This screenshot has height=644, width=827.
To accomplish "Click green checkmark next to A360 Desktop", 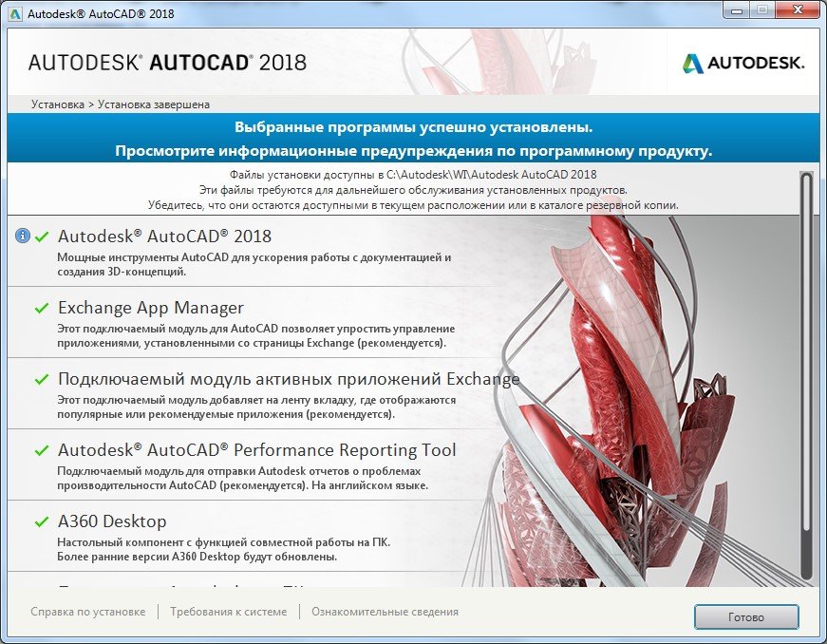I will tap(42, 521).
